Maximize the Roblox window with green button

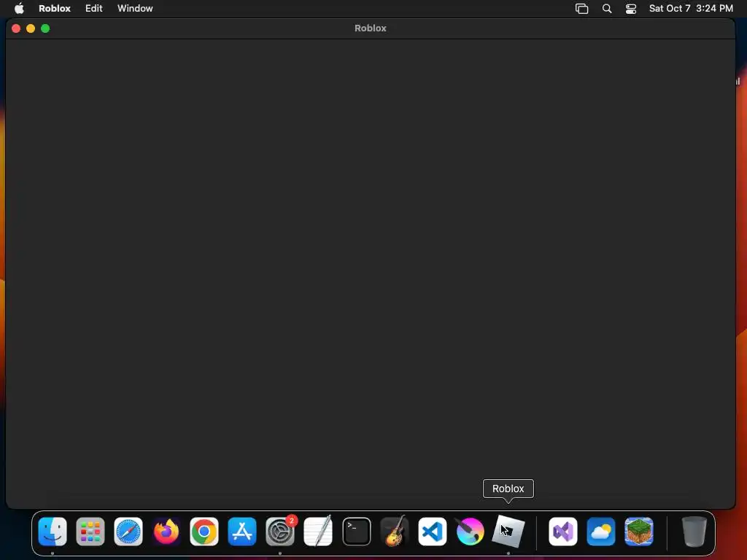(x=45, y=28)
